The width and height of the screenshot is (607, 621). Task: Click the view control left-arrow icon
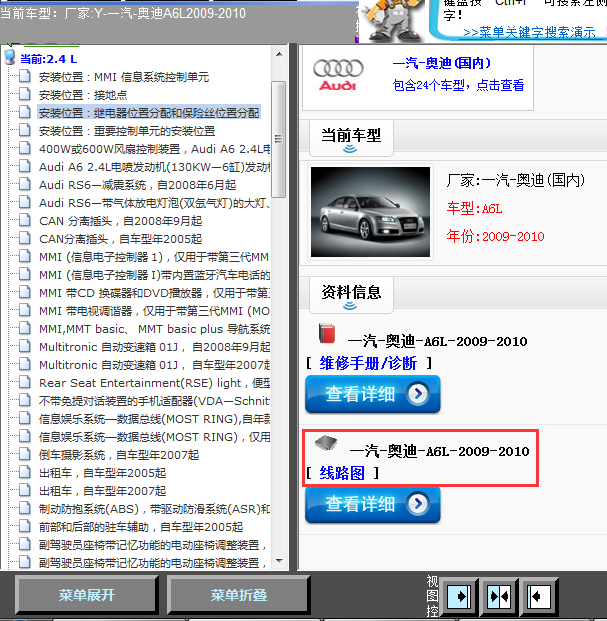(539, 596)
